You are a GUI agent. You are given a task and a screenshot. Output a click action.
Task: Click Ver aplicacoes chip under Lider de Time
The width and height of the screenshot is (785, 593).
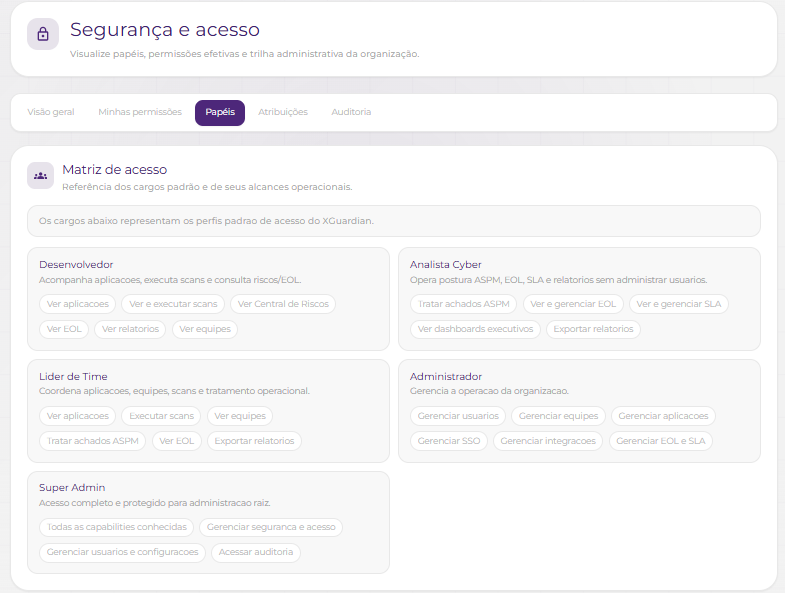point(78,416)
